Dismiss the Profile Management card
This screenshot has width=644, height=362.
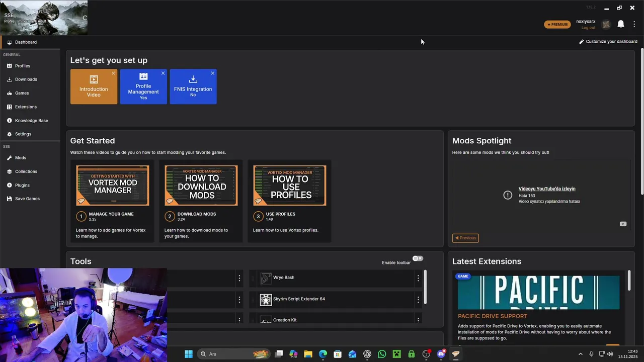(163, 73)
